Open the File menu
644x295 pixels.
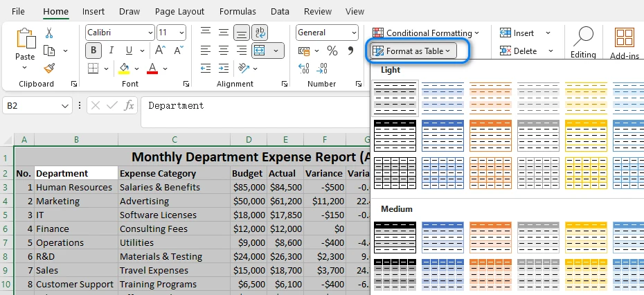(x=18, y=12)
